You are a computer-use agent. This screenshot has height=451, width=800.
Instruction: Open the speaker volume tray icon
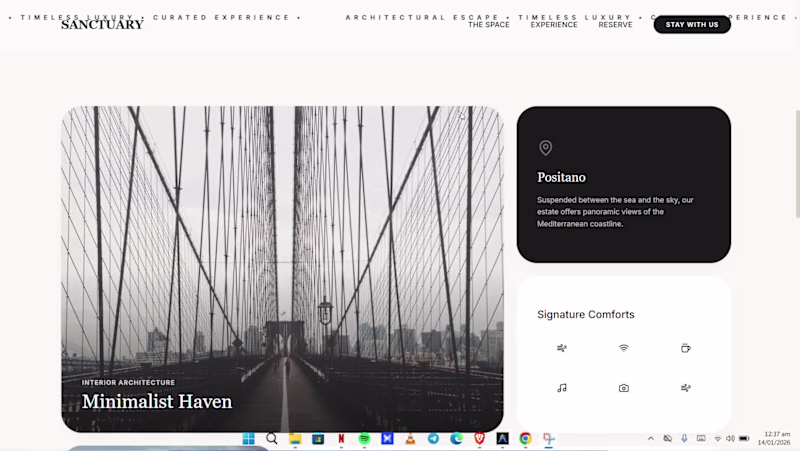(730, 438)
